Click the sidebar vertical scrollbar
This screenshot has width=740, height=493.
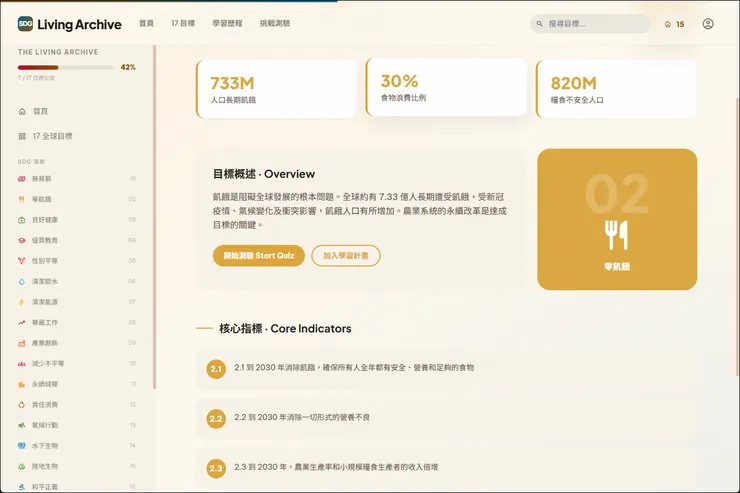coord(154,217)
